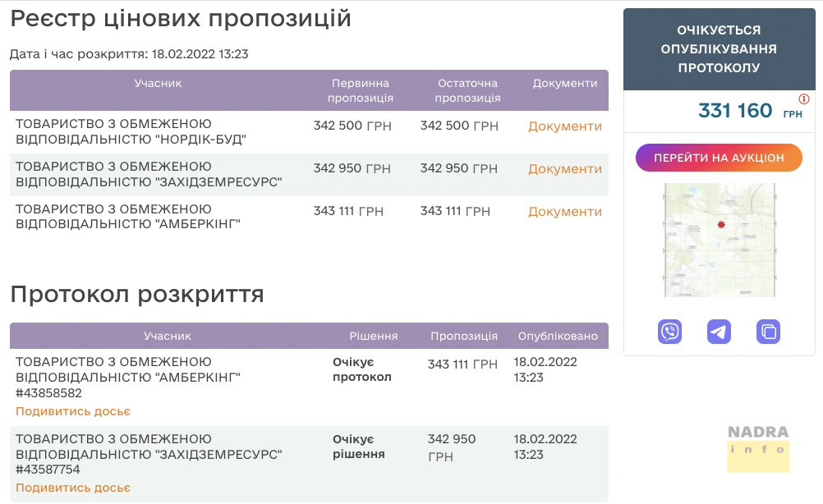
Task: Share the auction via Telegram icon
Action: click(719, 332)
